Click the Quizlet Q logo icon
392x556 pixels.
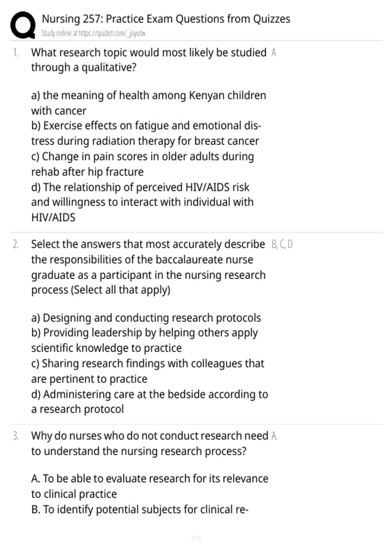[23, 25]
